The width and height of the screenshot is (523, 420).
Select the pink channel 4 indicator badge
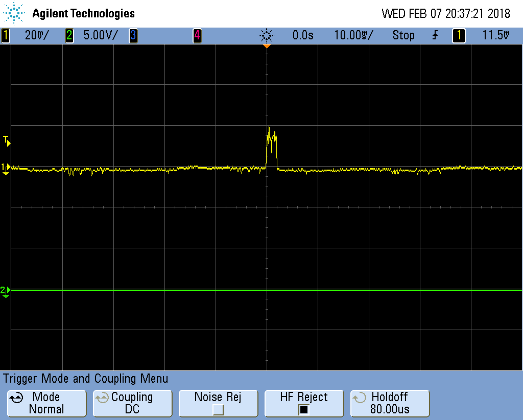[197, 35]
